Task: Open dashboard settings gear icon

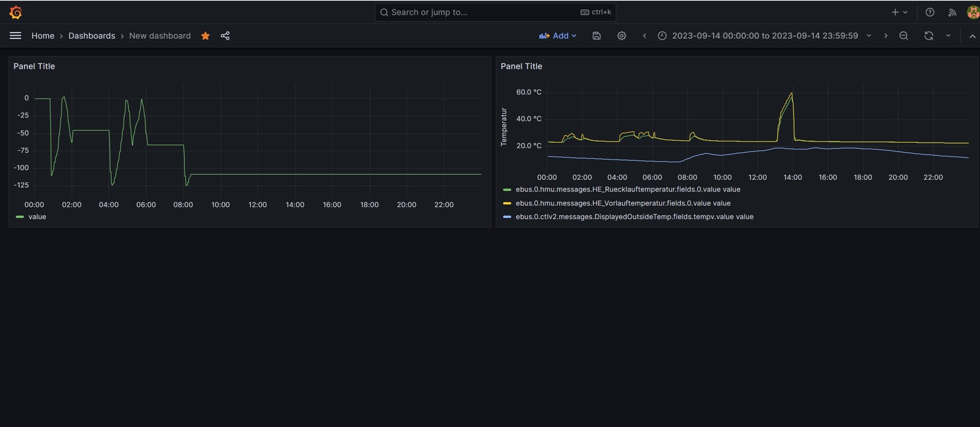Action: [621, 36]
